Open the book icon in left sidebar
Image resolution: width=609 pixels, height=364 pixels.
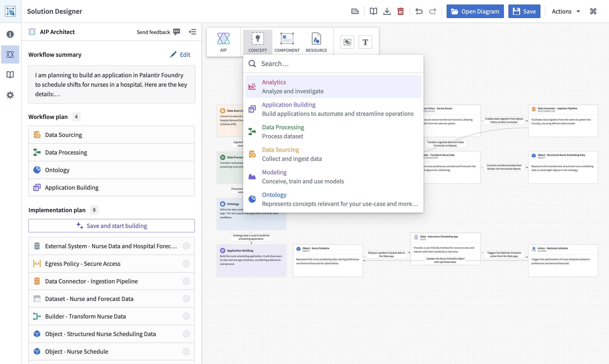(x=10, y=75)
